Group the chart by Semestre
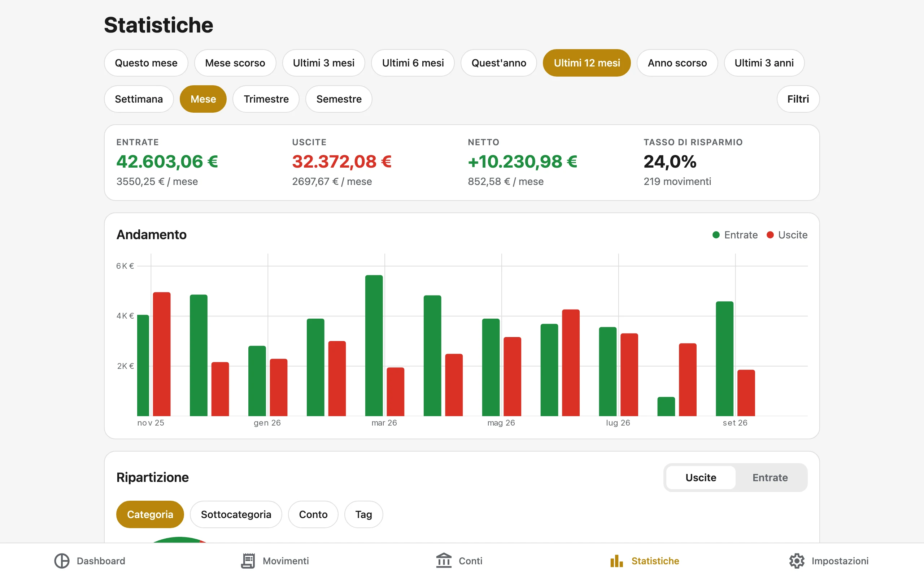Screen dimensions: 924x578 (x=339, y=99)
